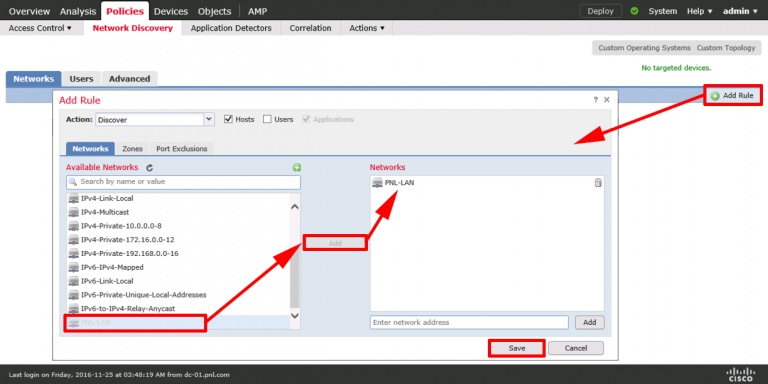This screenshot has height=384, width=768.
Task: Click the green deployment status check icon
Action: tap(635, 11)
